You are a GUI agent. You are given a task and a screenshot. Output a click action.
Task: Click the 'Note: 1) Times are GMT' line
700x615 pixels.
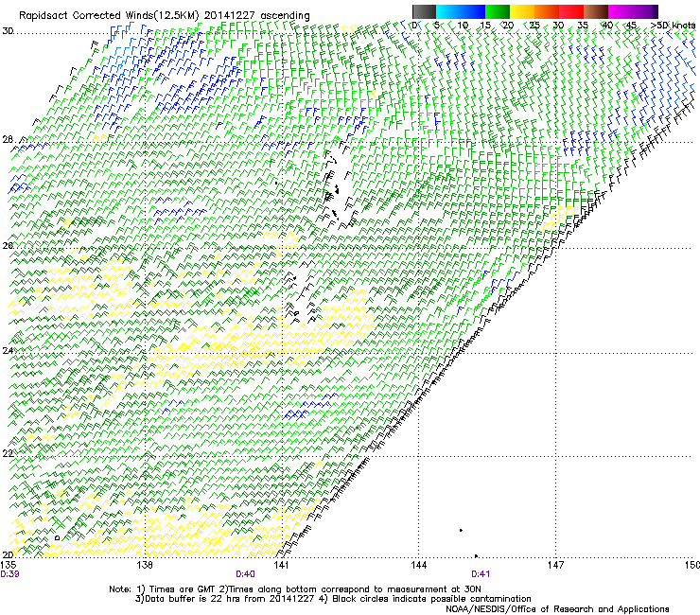[x=294, y=589]
